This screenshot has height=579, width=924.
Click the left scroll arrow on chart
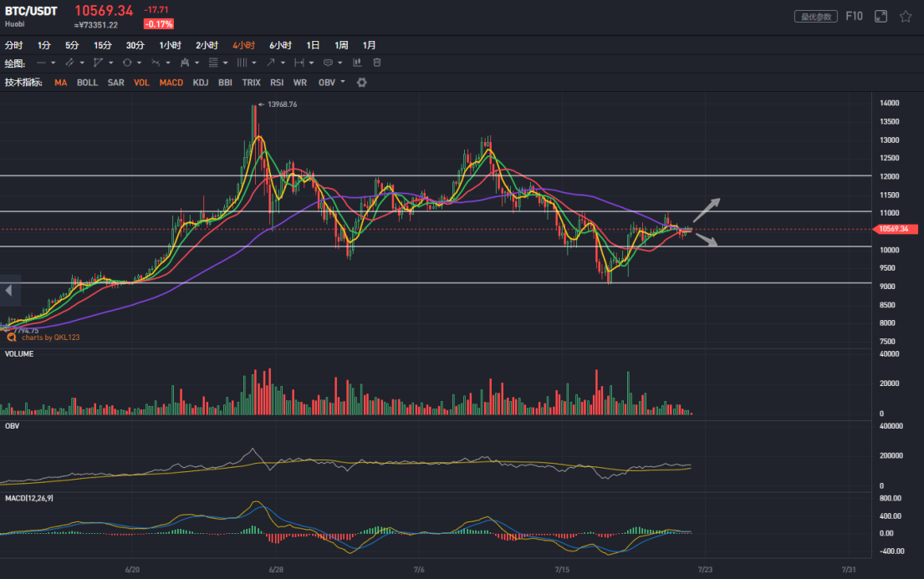point(9,291)
